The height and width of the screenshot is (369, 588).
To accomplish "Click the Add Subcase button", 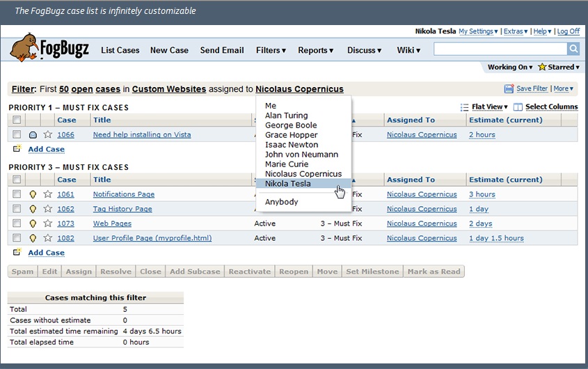I will (x=195, y=272).
